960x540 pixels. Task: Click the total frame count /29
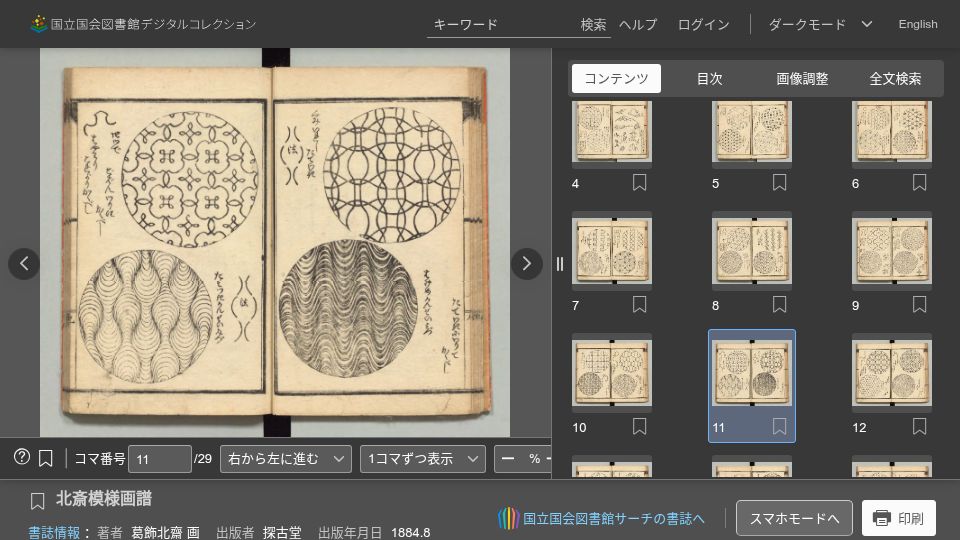tap(203, 459)
